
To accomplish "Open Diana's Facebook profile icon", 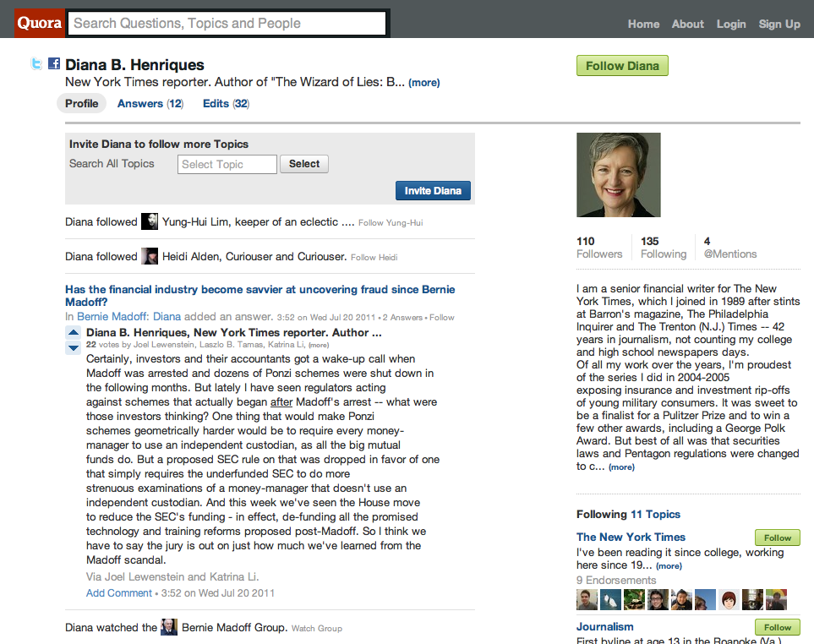I will pyautogui.click(x=54, y=63).
